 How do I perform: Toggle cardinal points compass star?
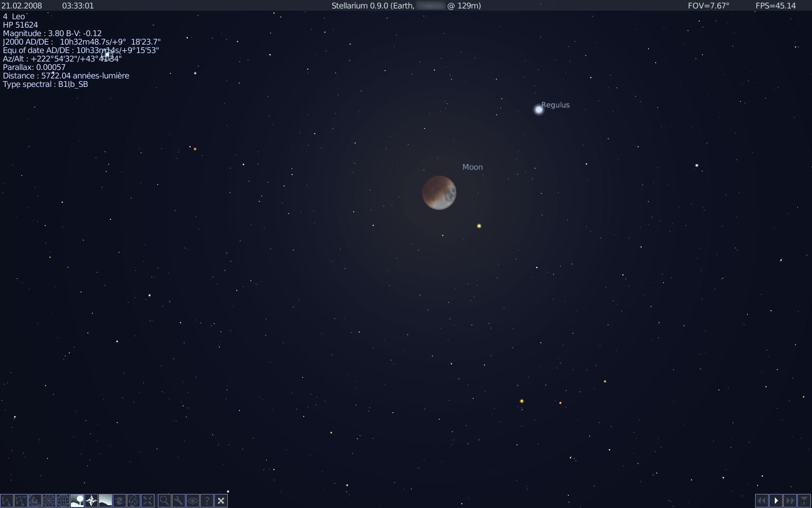pos(91,501)
